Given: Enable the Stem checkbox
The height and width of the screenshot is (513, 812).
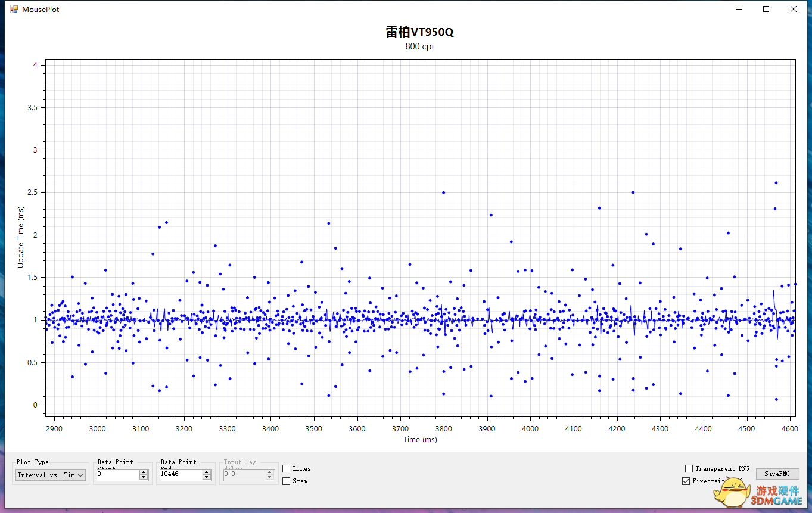Looking at the screenshot, I should point(287,481).
